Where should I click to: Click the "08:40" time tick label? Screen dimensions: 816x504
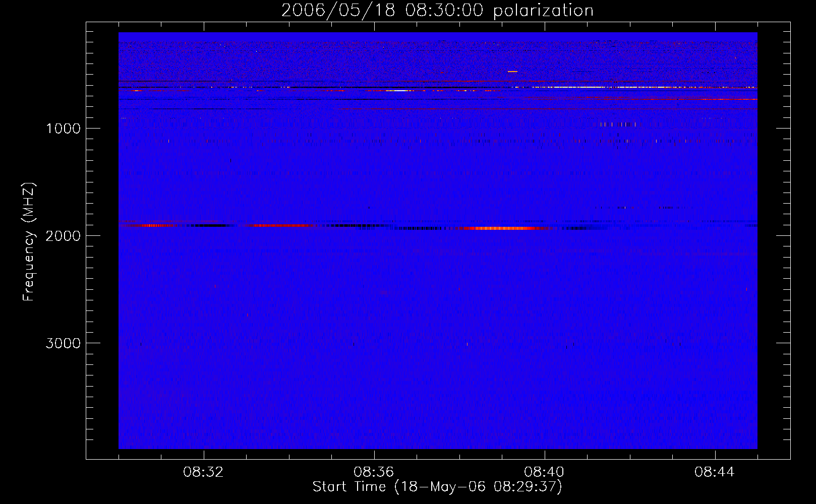coord(544,472)
